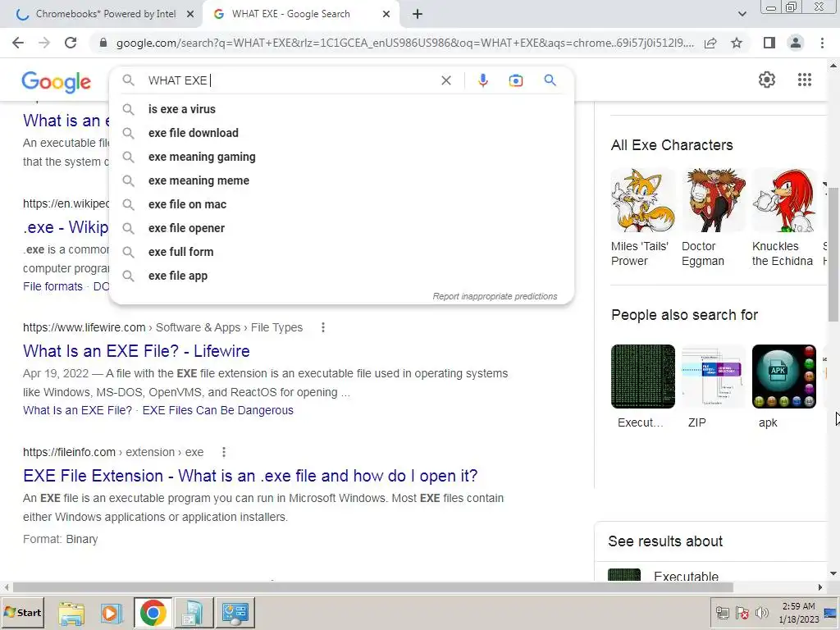Choose suggestion 'exe file on mac'
Screen dimensions: 840x630
342,204
